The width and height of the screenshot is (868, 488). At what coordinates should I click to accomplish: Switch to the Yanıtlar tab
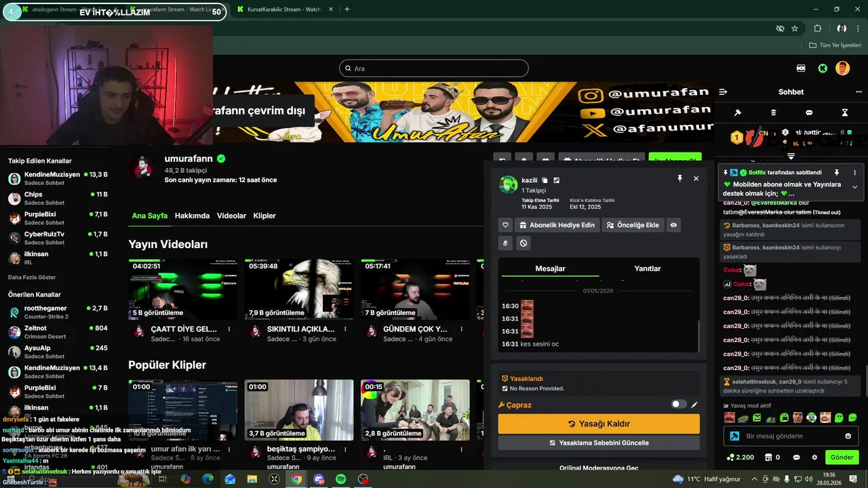(x=648, y=268)
